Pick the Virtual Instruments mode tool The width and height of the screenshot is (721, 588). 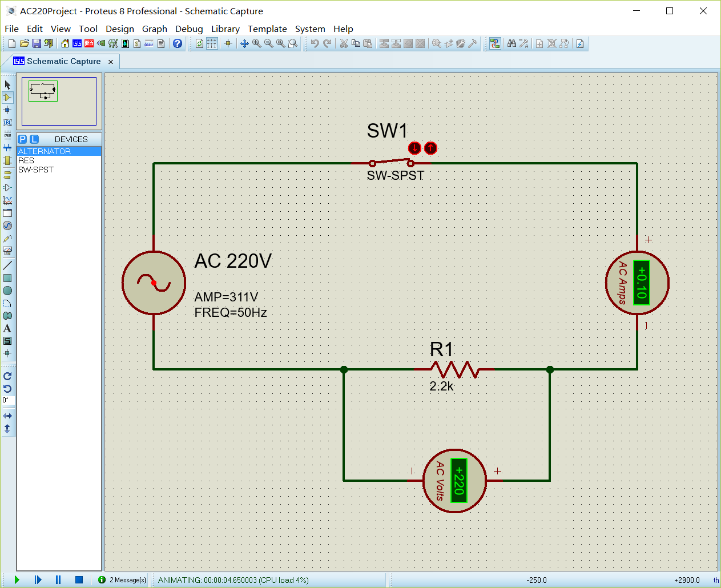tap(7, 251)
